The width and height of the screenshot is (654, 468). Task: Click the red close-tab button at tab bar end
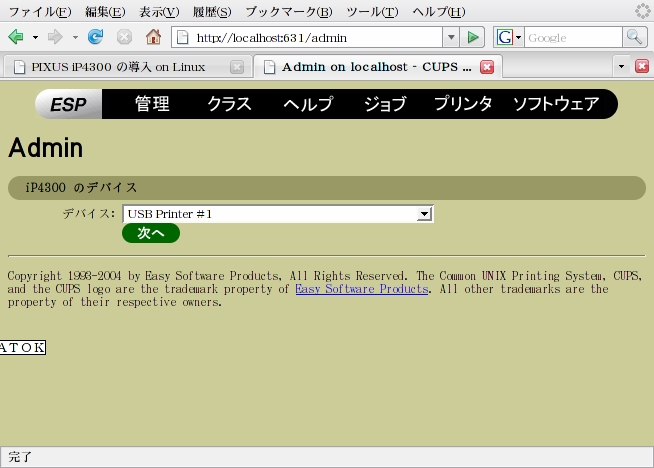click(642, 66)
